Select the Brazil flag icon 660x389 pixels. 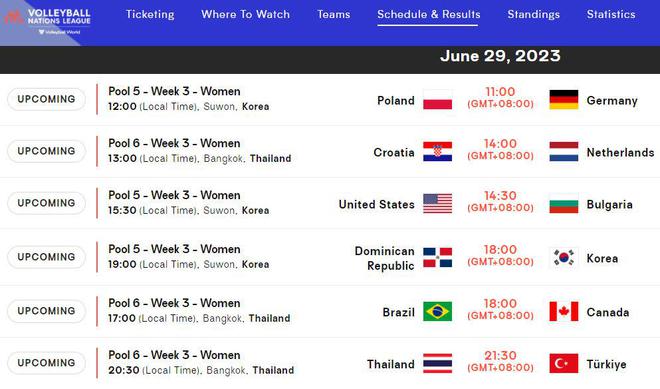[437, 312]
